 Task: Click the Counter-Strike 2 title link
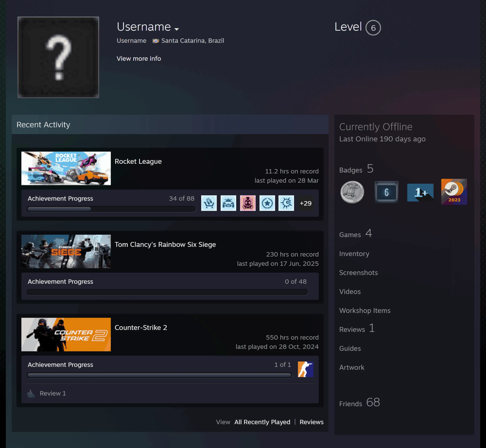[x=141, y=328]
